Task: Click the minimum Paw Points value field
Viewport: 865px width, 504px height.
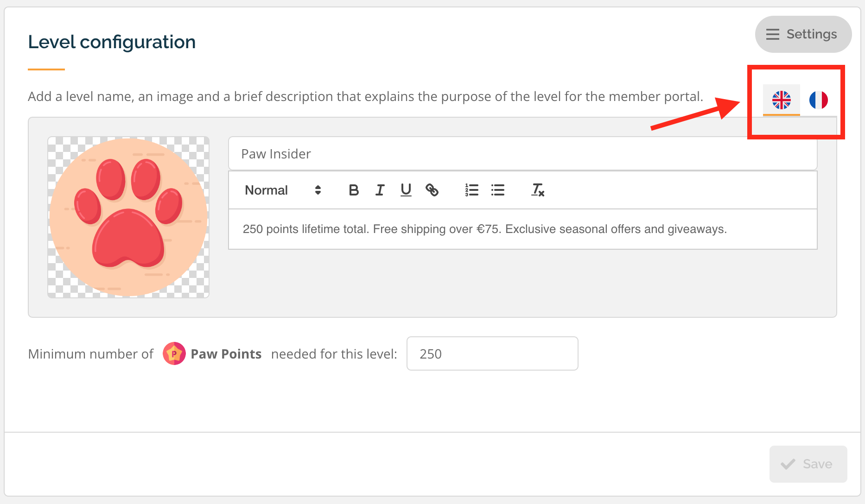Action: (492, 353)
